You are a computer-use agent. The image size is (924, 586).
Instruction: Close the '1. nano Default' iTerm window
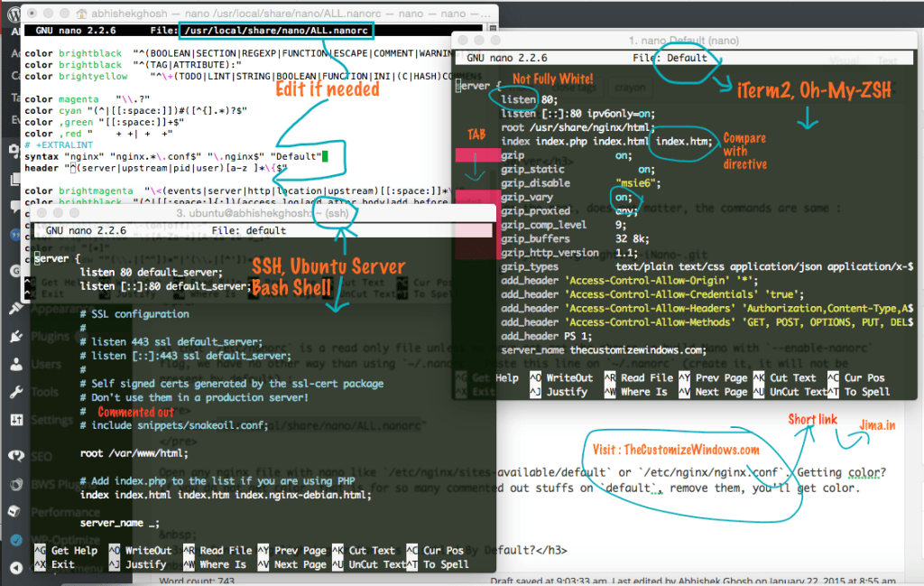point(463,40)
